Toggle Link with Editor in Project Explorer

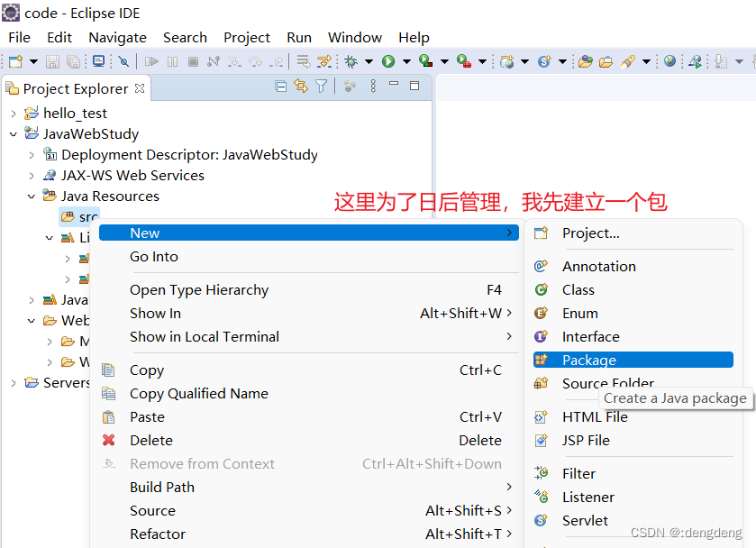pos(301,86)
